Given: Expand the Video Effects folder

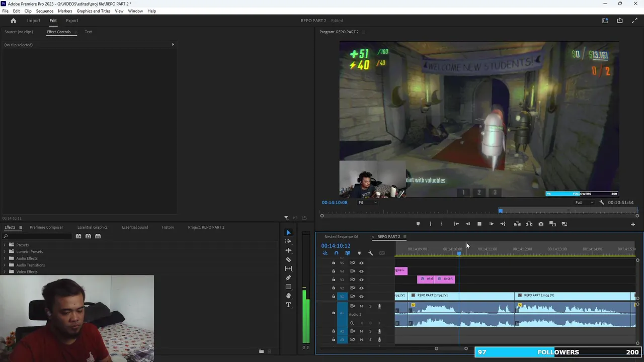Looking at the screenshot, I should point(5,272).
